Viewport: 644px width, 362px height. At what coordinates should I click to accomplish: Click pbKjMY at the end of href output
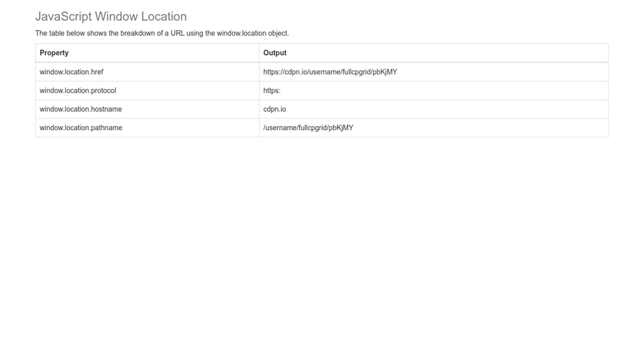click(x=384, y=72)
